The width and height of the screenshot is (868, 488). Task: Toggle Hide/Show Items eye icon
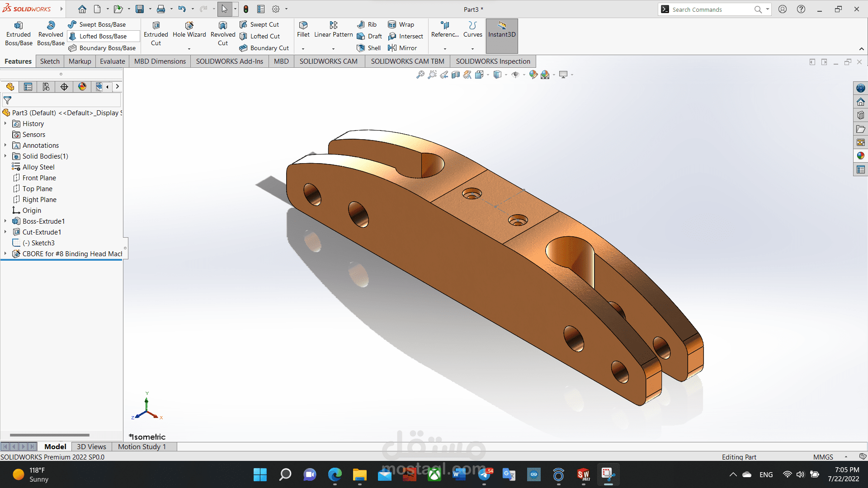[515, 75]
